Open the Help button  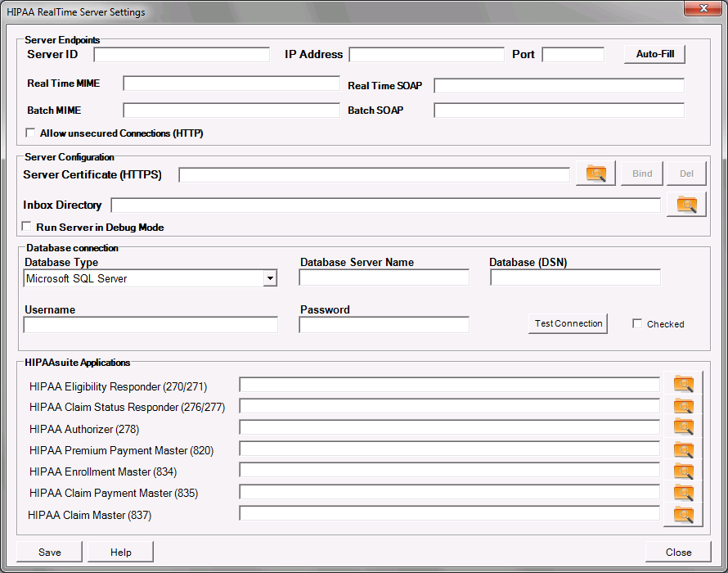[120, 552]
